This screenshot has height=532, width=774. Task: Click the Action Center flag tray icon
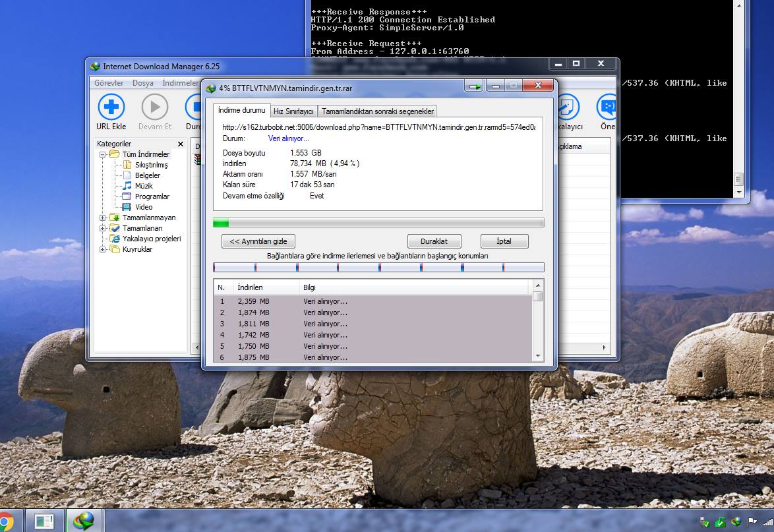(752, 521)
